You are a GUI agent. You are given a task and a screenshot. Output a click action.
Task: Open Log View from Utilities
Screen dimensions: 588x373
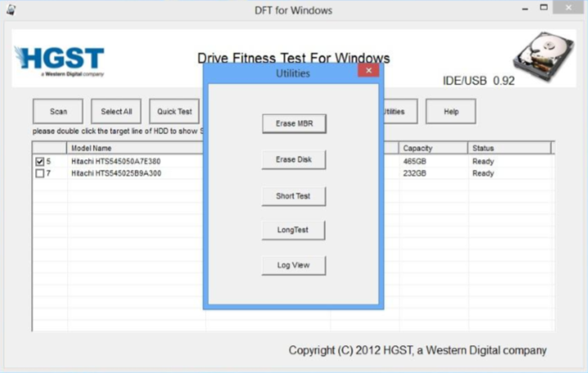(x=293, y=265)
